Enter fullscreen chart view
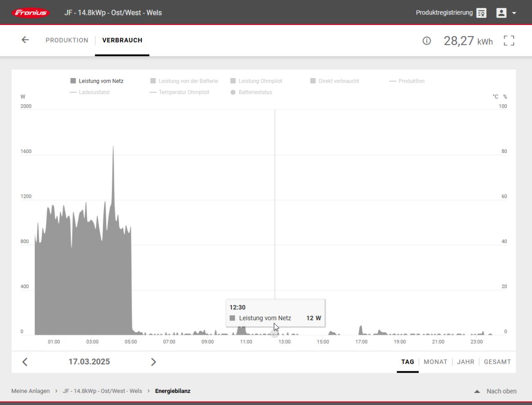The width and height of the screenshot is (532, 405). tap(509, 41)
